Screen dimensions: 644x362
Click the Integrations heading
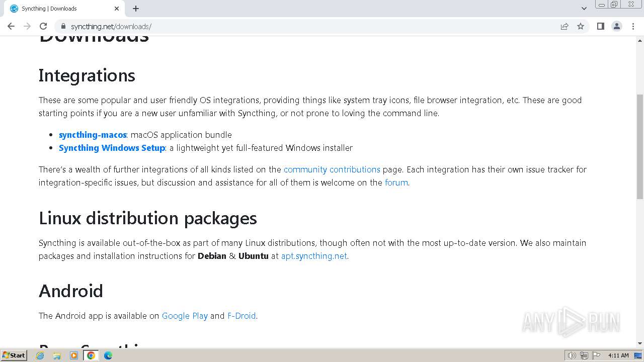tap(87, 75)
